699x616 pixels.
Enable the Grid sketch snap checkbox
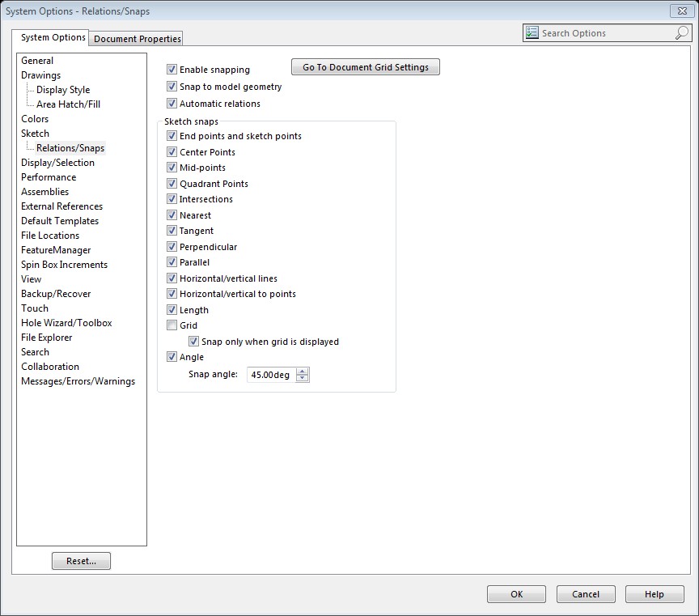pos(172,325)
